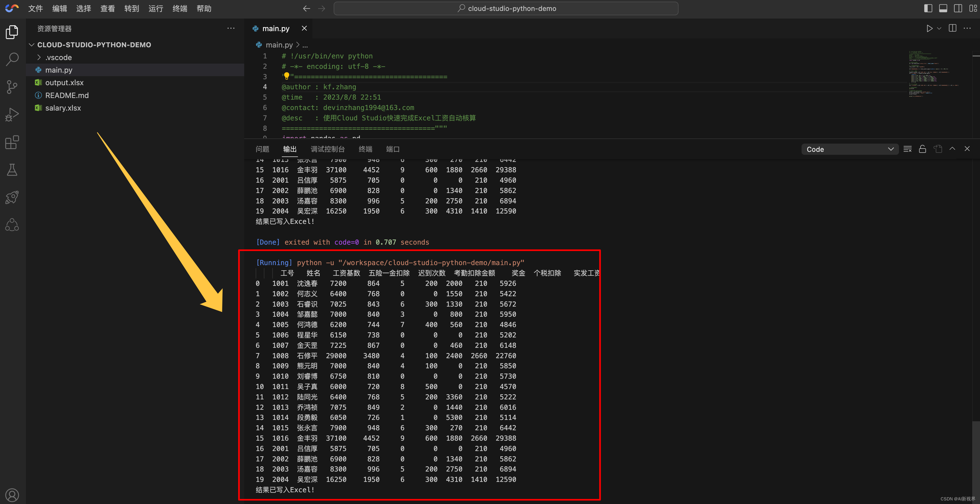980x504 pixels.
Task: Switch to the 终端 panel tab
Action: (365, 149)
